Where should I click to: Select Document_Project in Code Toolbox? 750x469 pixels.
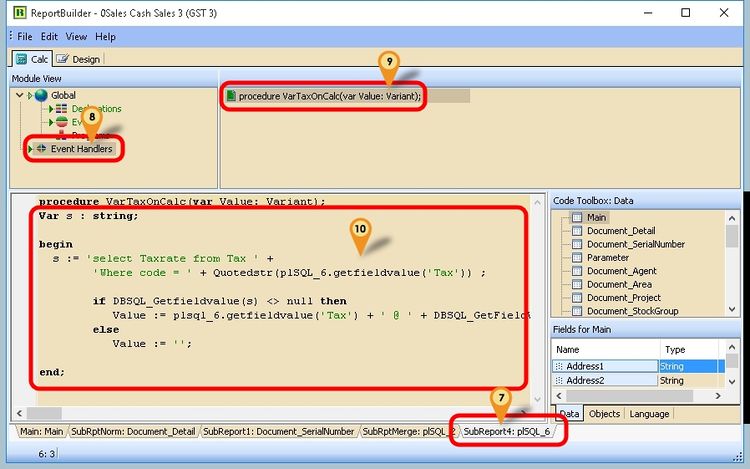624,298
